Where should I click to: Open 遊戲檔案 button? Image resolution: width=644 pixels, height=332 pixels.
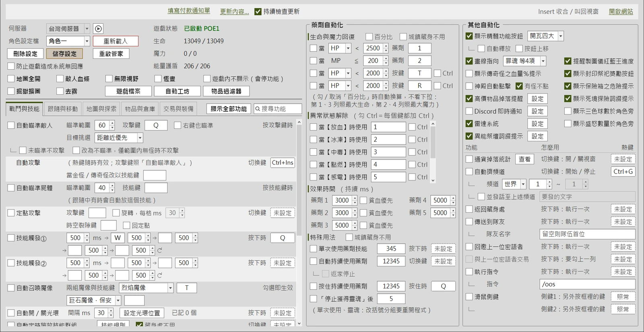tap(128, 91)
